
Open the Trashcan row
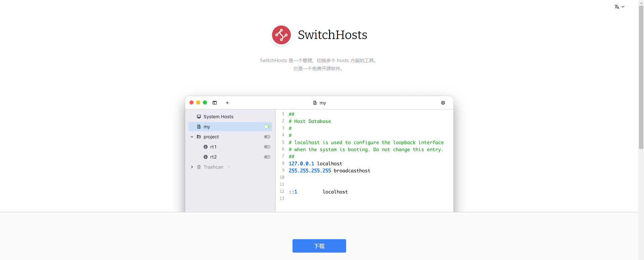tap(230, 167)
